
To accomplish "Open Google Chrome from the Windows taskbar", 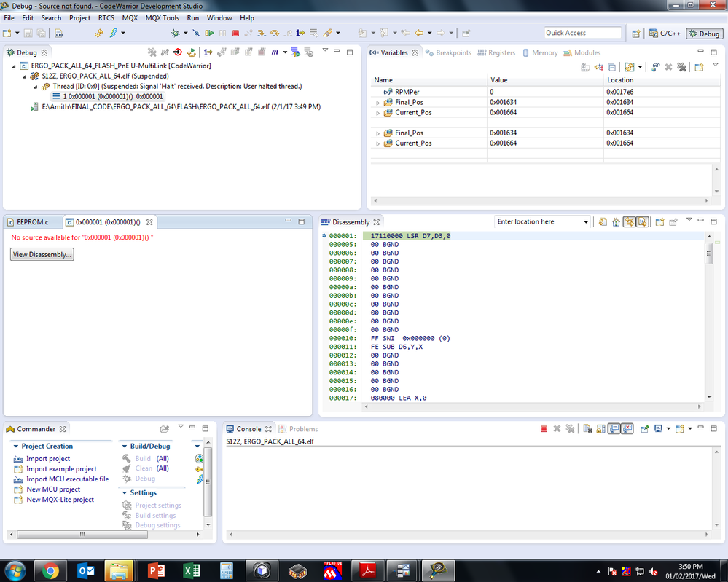I will (x=50, y=571).
